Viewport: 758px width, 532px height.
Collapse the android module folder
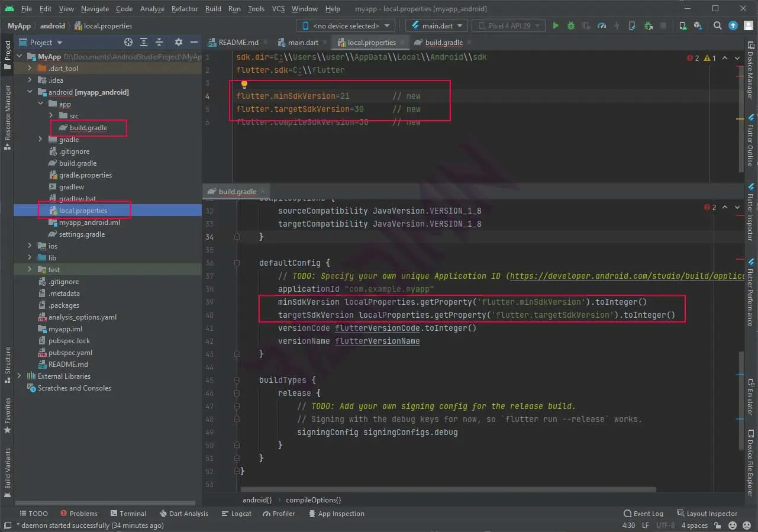click(x=30, y=92)
